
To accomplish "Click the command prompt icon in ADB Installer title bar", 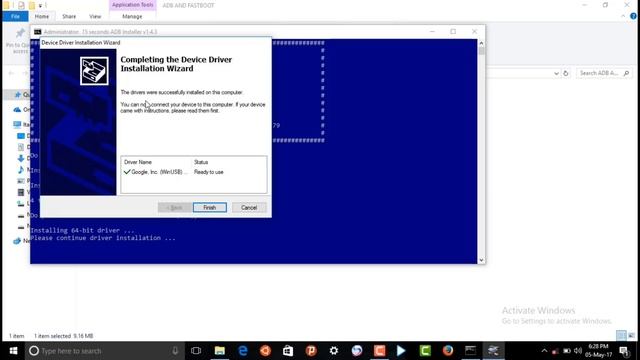I will 38,32.
